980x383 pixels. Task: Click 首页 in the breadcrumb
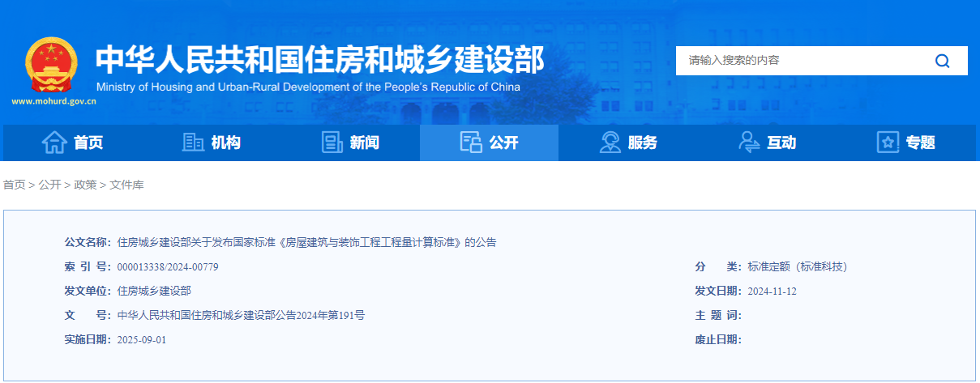pyautogui.click(x=15, y=185)
